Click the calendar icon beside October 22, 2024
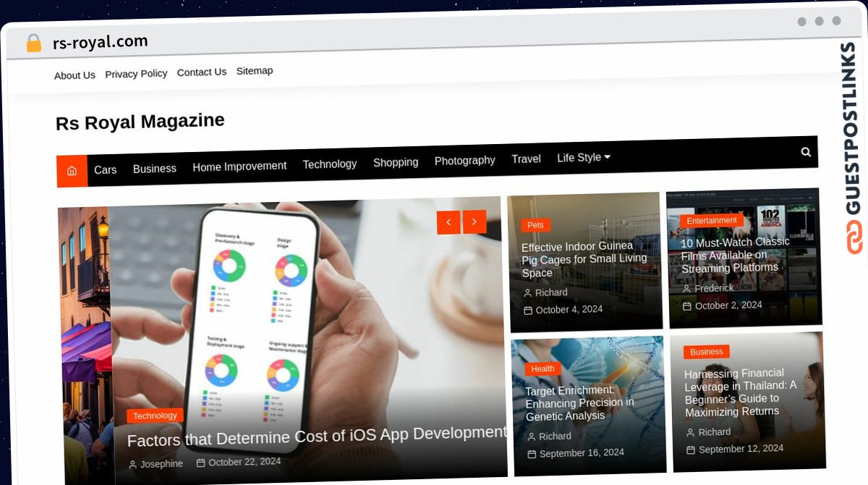Screen dimensions: 868x485 tap(201, 463)
